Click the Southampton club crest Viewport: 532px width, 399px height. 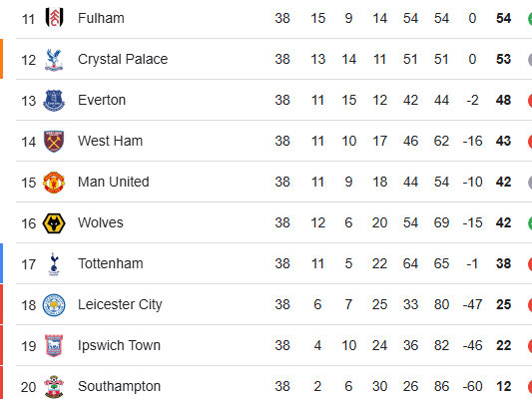pos(54,387)
